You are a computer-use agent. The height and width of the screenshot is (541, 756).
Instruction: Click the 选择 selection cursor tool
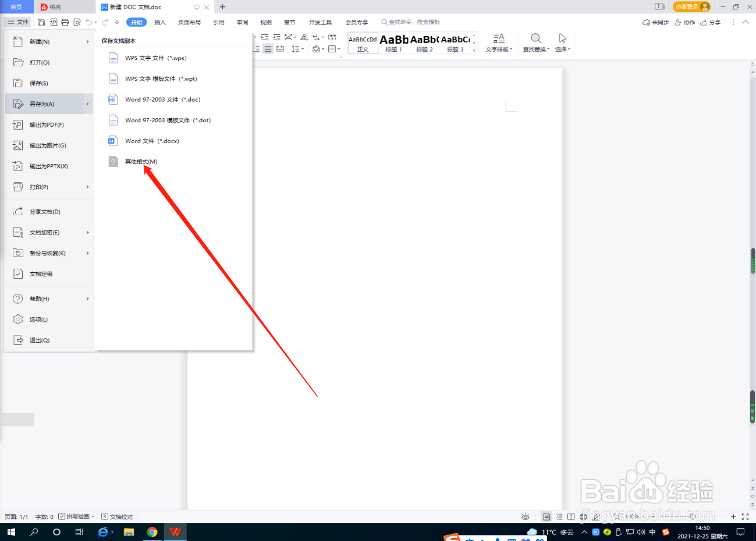[x=562, y=42]
